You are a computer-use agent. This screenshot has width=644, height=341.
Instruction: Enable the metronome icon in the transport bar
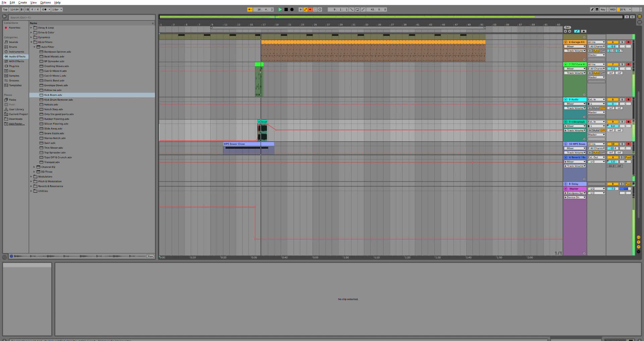[x=320, y=9]
